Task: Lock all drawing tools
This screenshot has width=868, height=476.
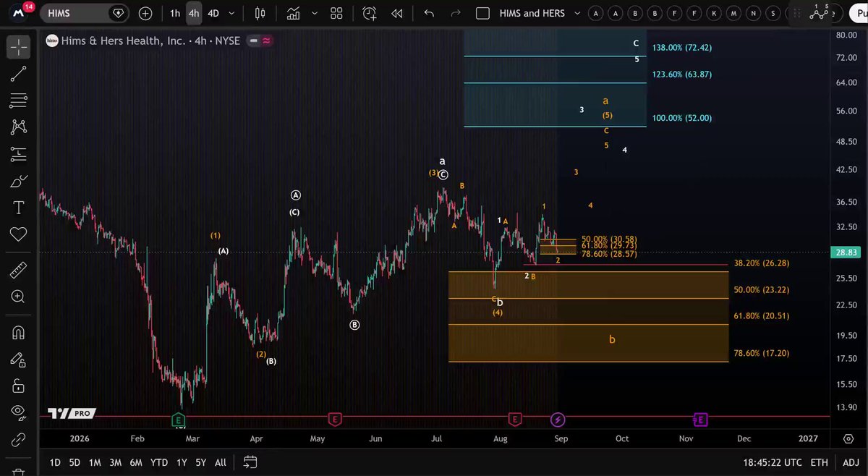Action: coord(19,386)
